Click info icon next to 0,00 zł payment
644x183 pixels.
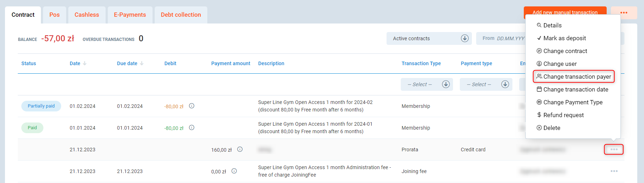coord(234,171)
